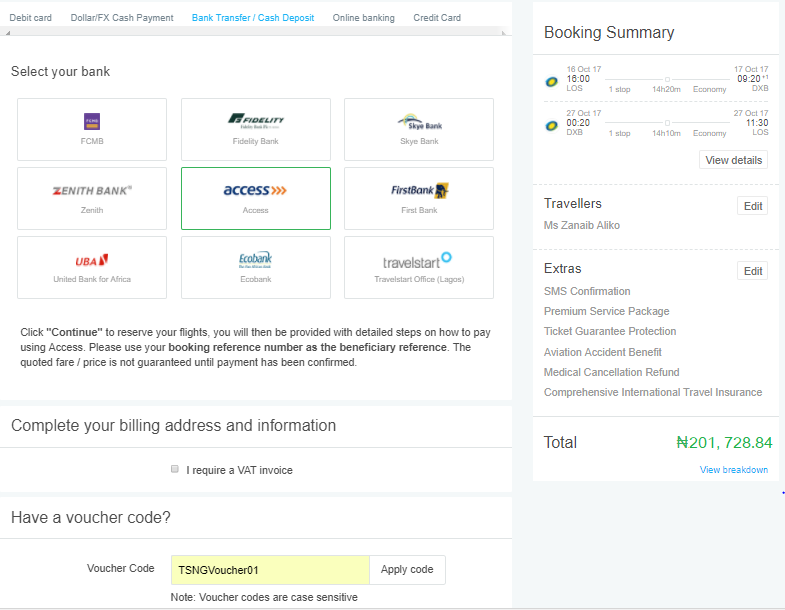Click 'Medical Cancellation Refund' extra
Viewport: 785px width, 610px height.
click(x=611, y=373)
